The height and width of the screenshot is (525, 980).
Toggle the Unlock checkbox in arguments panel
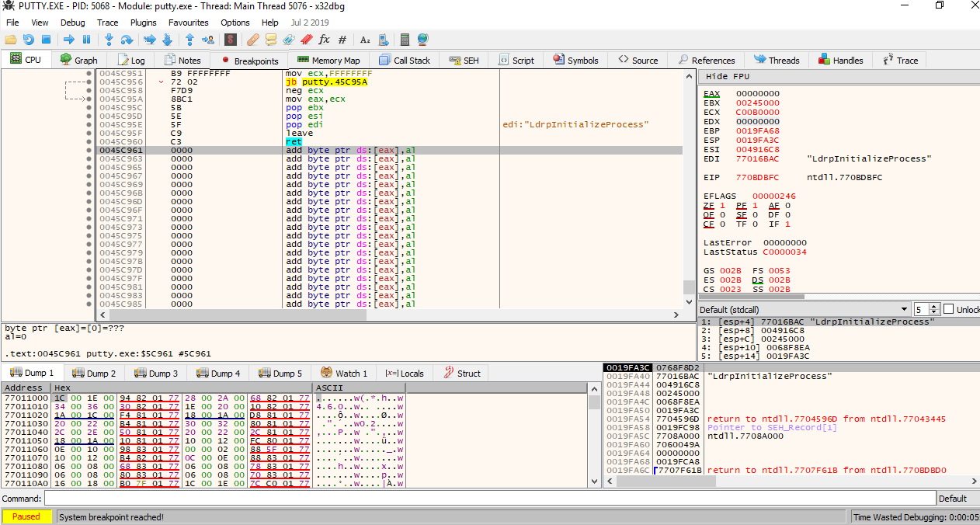(948, 309)
